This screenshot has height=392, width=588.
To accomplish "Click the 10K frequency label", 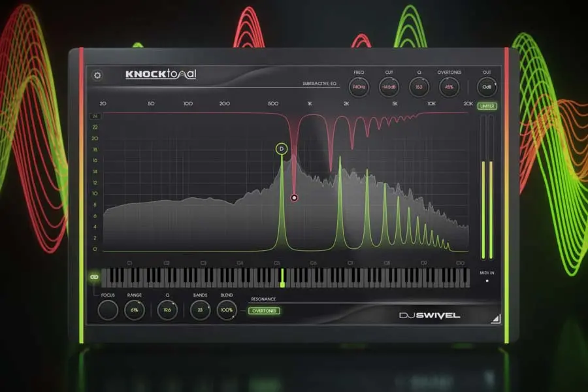I will point(432,103).
